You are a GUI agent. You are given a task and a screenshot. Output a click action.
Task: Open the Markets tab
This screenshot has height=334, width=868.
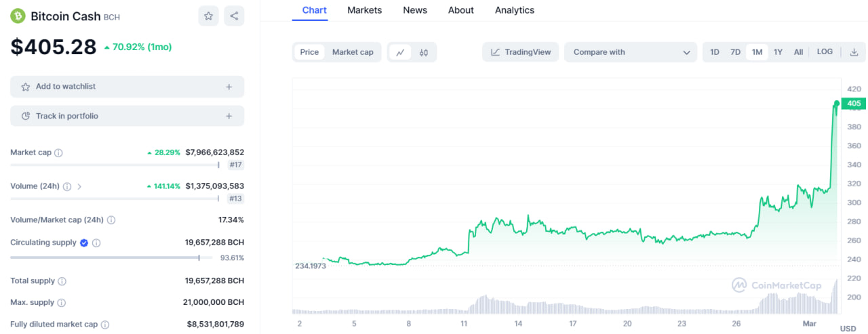[x=364, y=10]
